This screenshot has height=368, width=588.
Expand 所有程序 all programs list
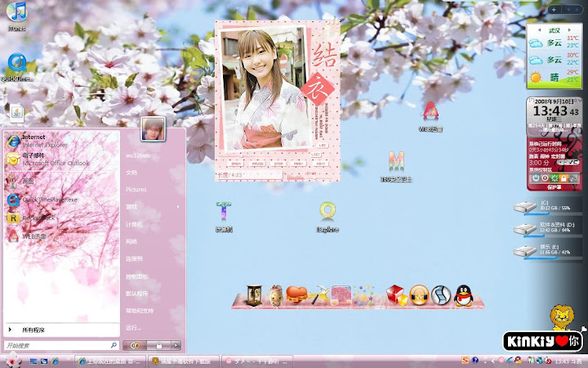point(61,330)
